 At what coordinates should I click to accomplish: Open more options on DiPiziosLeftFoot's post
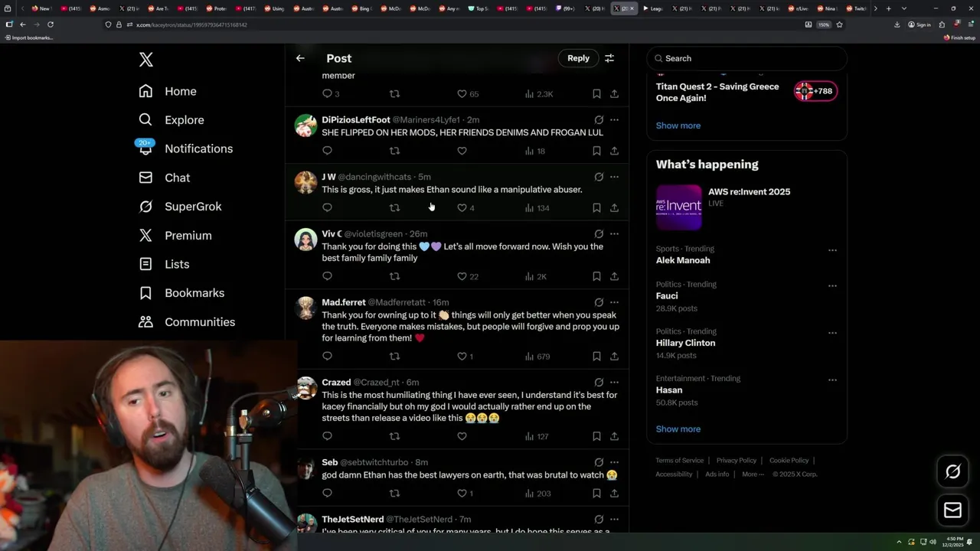coord(614,120)
